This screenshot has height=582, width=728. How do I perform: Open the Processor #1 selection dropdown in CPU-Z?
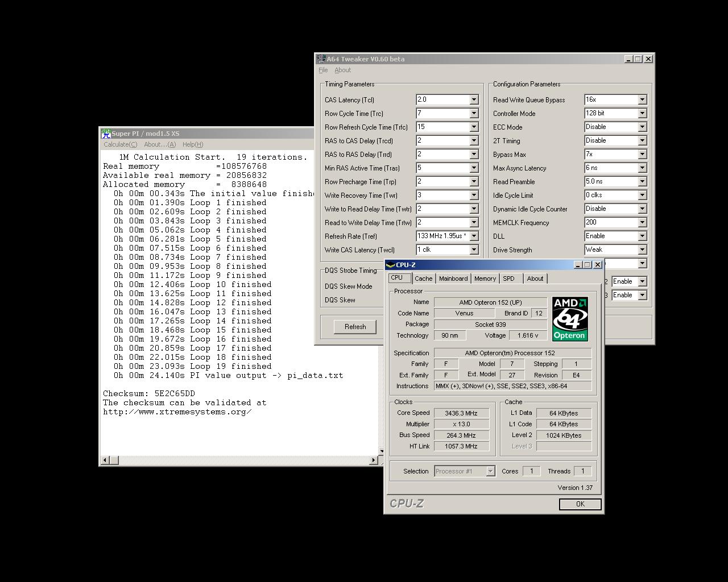(490, 471)
